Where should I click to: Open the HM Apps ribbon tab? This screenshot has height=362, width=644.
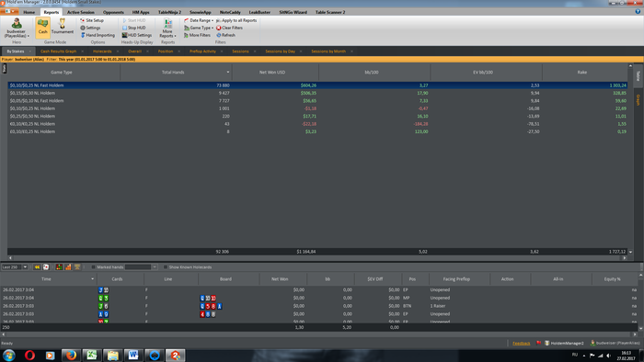[x=141, y=12]
